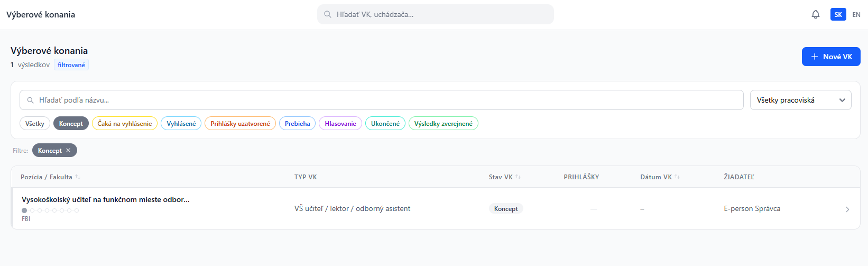The height and width of the screenshot is (266, 868).
Task: Open the Všetky pracoviská dropdown
Action: point(801,100)
